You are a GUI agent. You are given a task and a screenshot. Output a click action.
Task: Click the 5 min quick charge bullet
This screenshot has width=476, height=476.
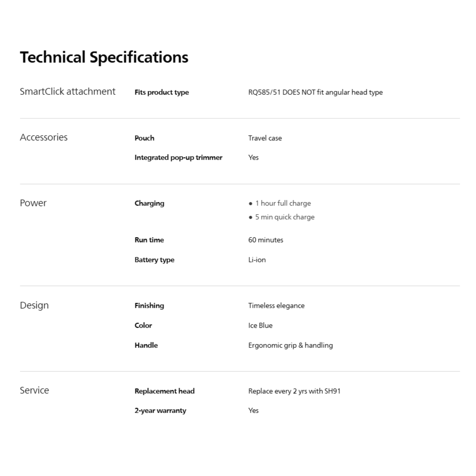tap(284, 217)
